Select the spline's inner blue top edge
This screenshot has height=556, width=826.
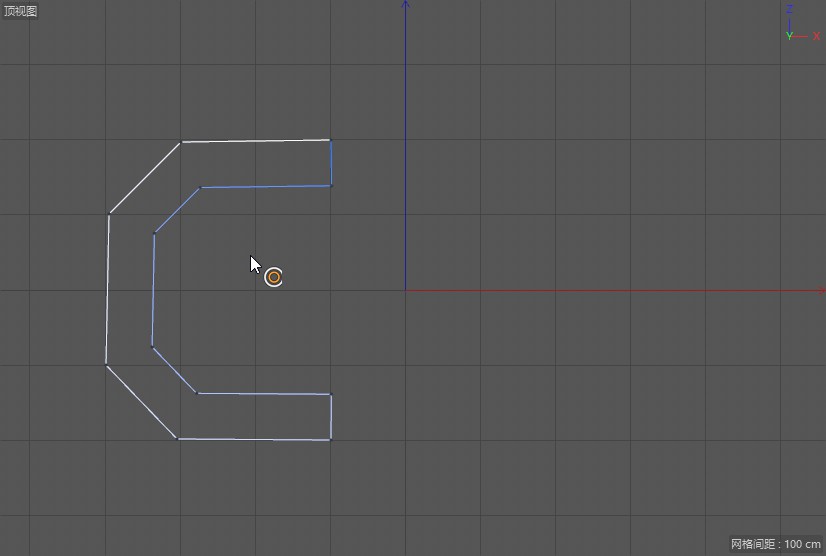pyautogui.click(x=266, y=187)
